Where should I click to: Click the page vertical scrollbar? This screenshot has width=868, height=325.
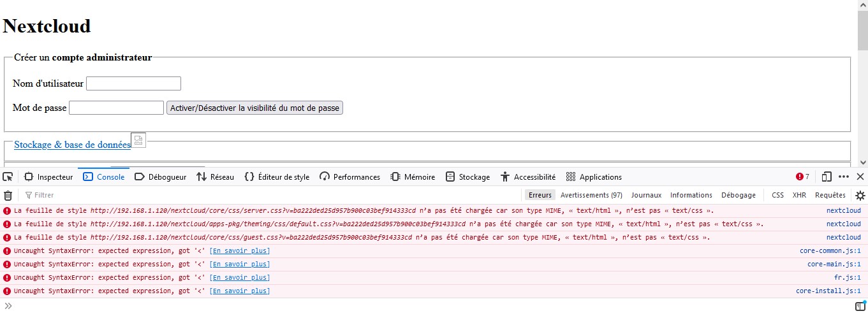(862, 83)
